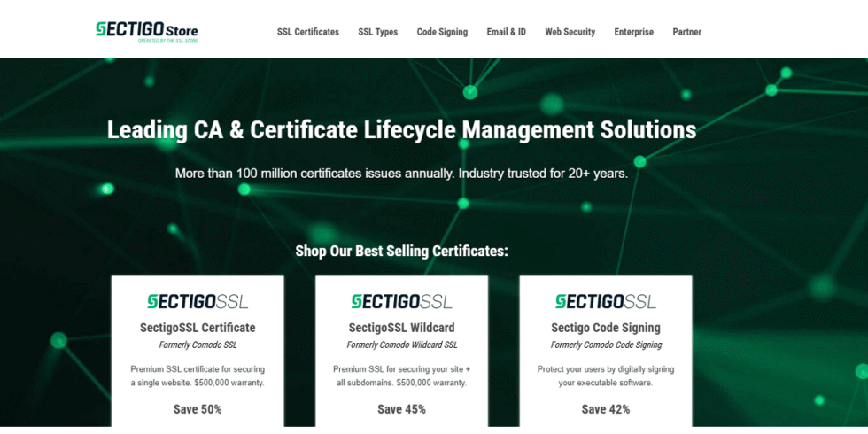
Task: Click the Formerly Comodo Code Signing subtitle
Action: 606,345
